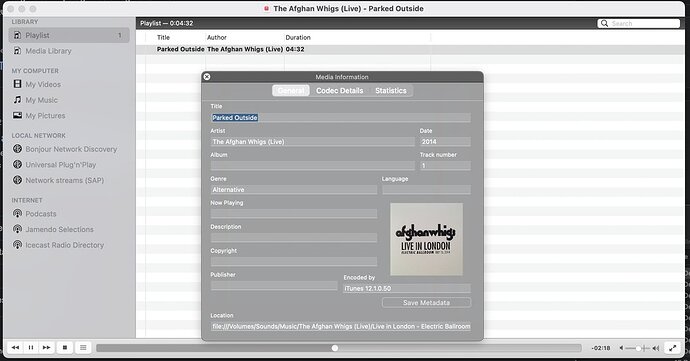The image size is (690, 361).
Task: Switch to the Codec Details tab
Action: pyautogui.click(x=339, y=90)
